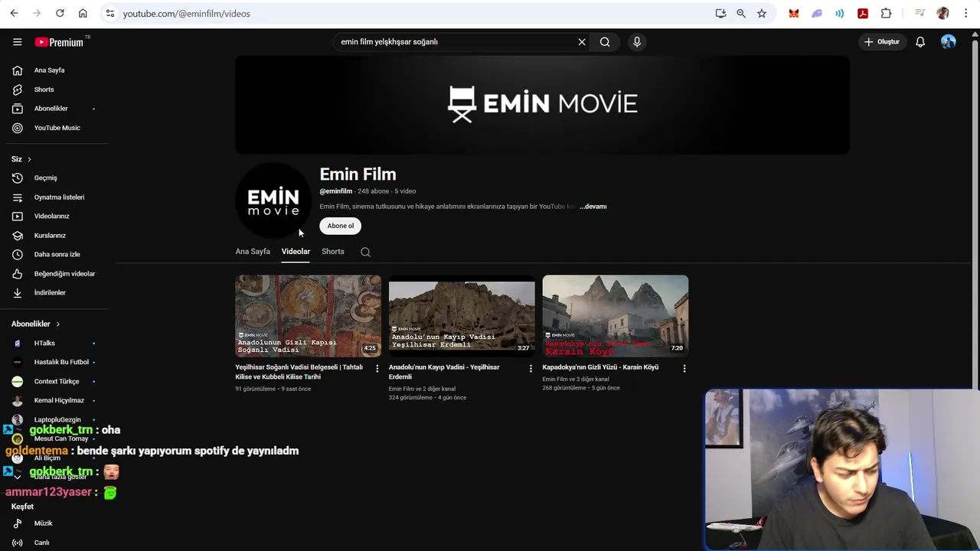Click the Emin Movie channel banner
Image resolution: width=980 pixels, height=551 pixels.
(x=542, y=105)
